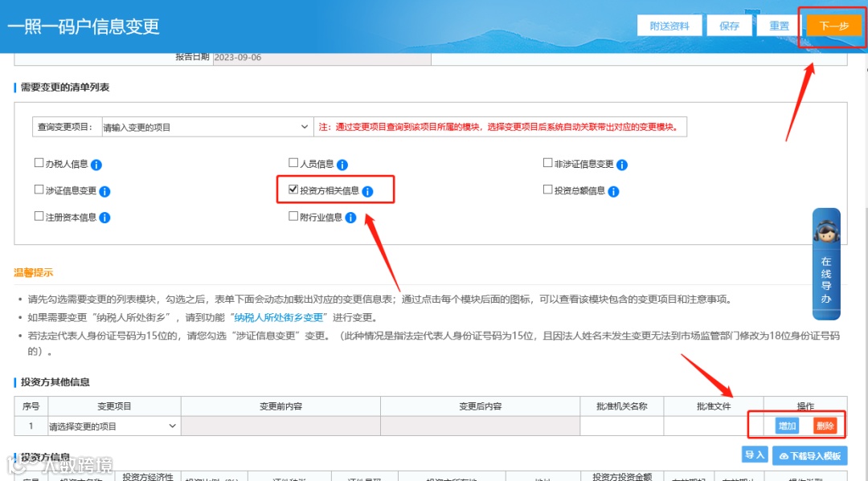Viewport: 868px width, 481px height.
Task: Click 批准机关名称 cell in row 1
Action: pos(621,426)
